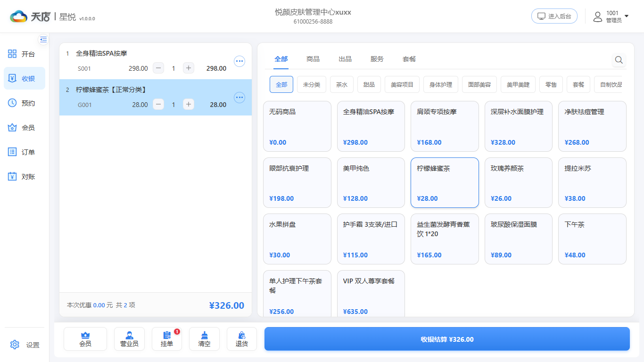Viewport: 644px width, 362px height.
Task: Decrease quantity of 柠檬蜂蜜茶
Action: 159,105
